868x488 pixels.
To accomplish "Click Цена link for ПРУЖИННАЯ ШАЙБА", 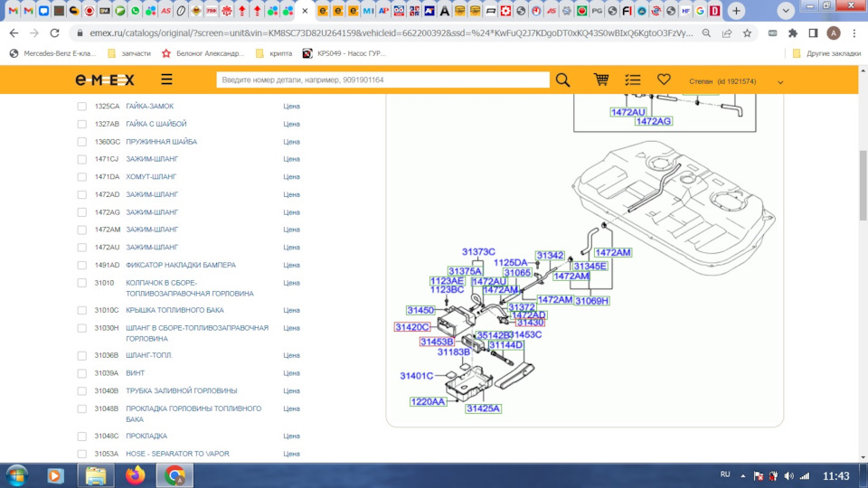I will (x=291, y=142).
